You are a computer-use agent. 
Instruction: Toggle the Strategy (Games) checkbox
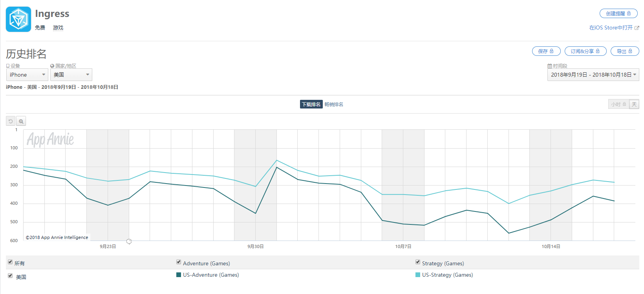[x=418, y=262]
